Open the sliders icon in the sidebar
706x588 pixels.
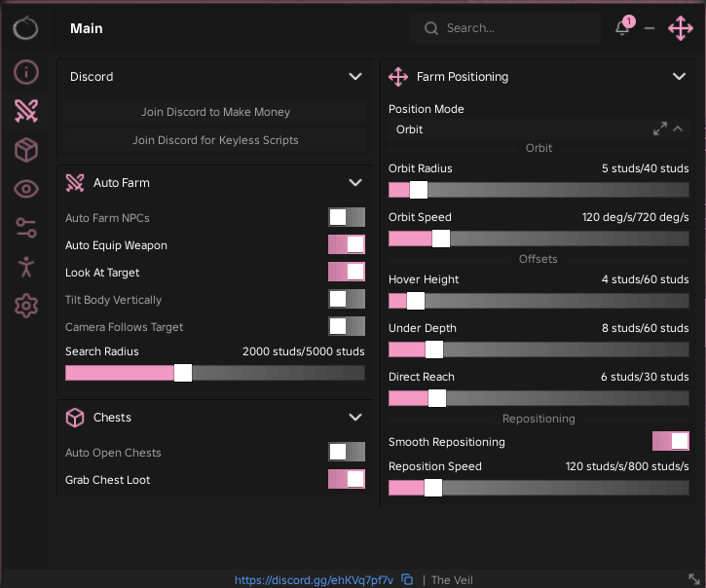pos(26,228)
